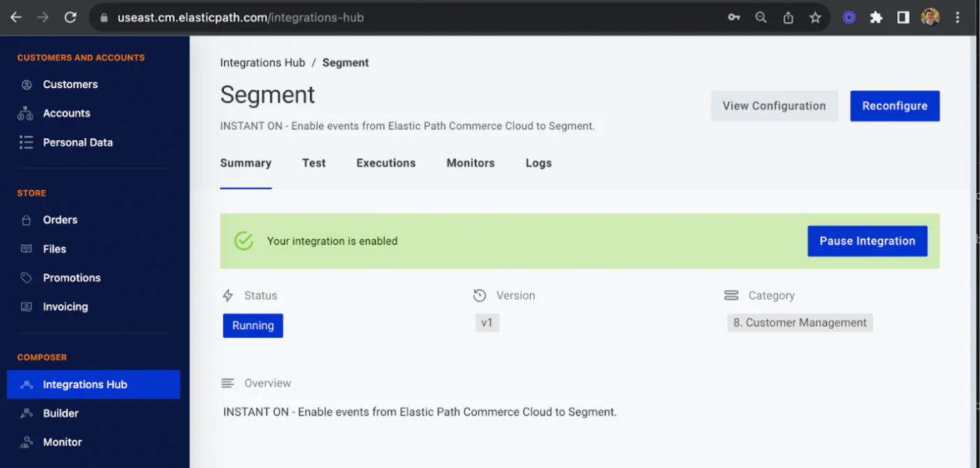Open the Chrome side panel icon
This screenshot has height=468, width=980.
[x=903, y=16]
